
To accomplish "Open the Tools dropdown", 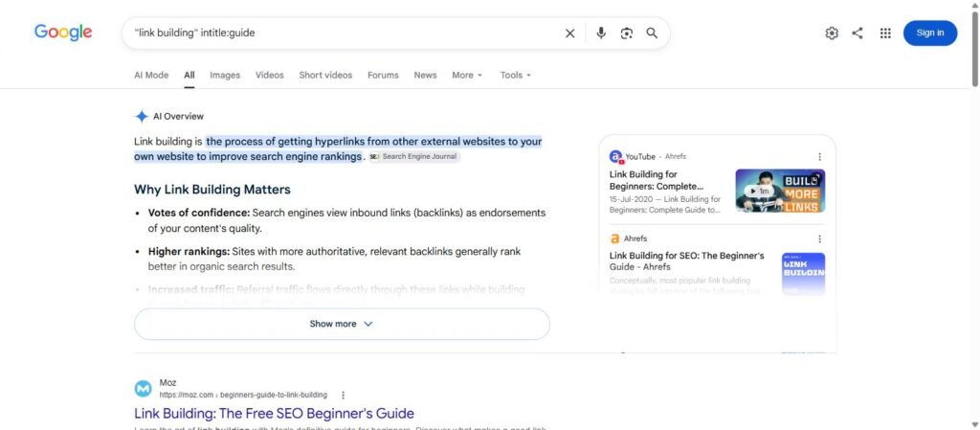I will (516, 75).
